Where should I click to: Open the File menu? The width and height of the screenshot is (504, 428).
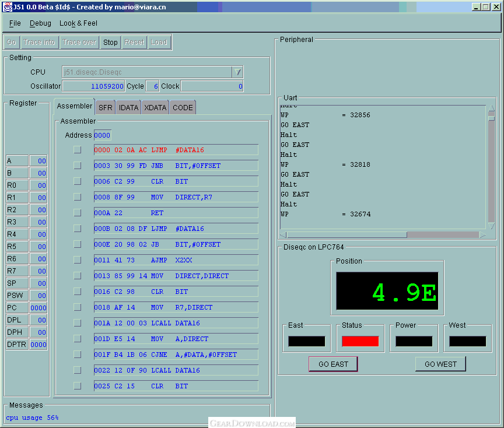pyautogui.click(x=15, y=23)
